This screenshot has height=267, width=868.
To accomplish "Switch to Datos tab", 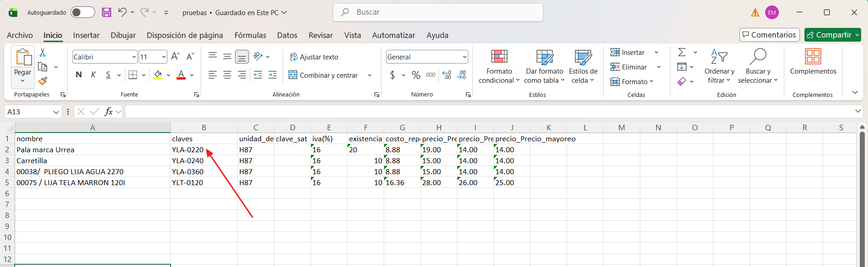I will [x=287, y=35].
